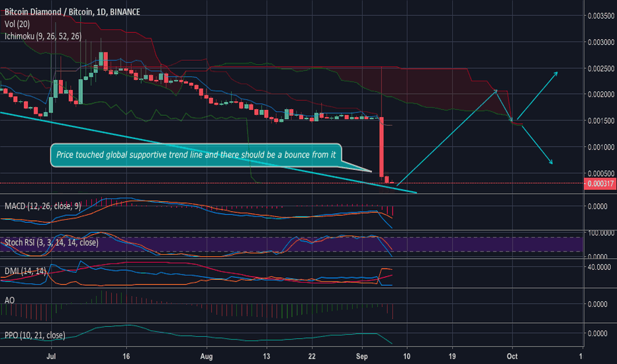Click the Stoch RSI indicator label
The image size is (617, 364).
tap(51, 242)
